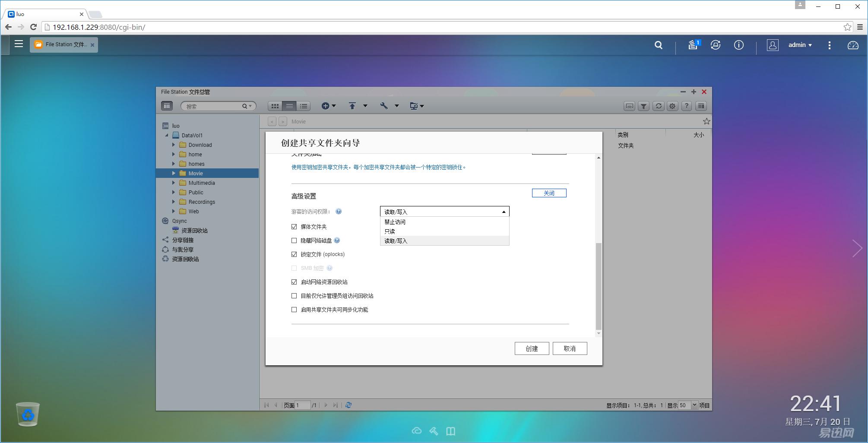
Task: Uncheck 锁定文件 (oplocks) checkbox
Action: 294,254
